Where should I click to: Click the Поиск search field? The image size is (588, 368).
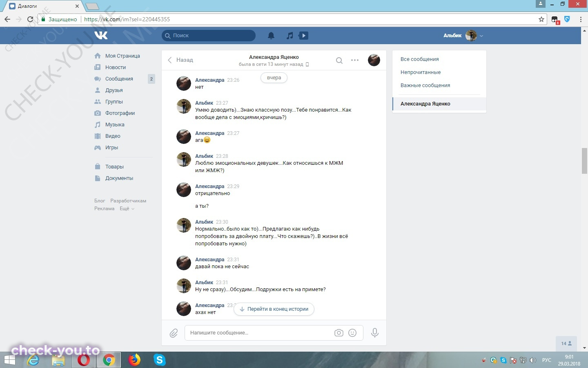pyautogui.click(x=209, y=36)
